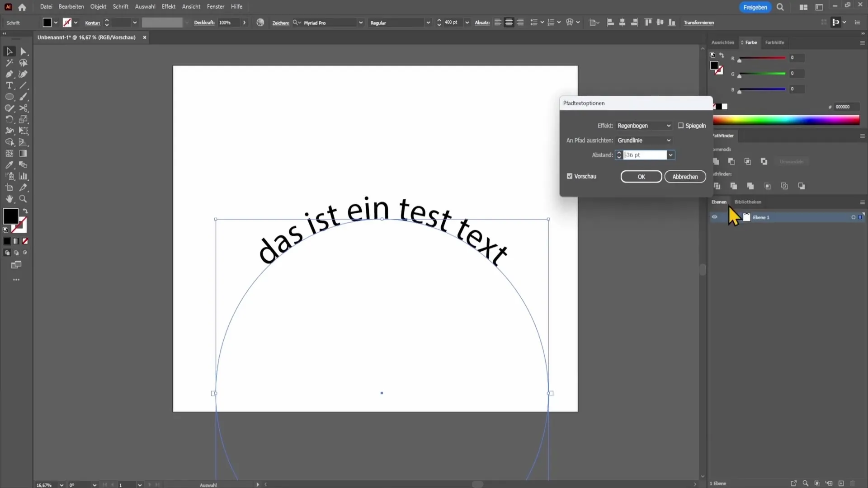Toggle the Spiegeln checkbox in dialog
This screenshot has width=868, height=488.
pyautogui.click(x=681, y=126)
